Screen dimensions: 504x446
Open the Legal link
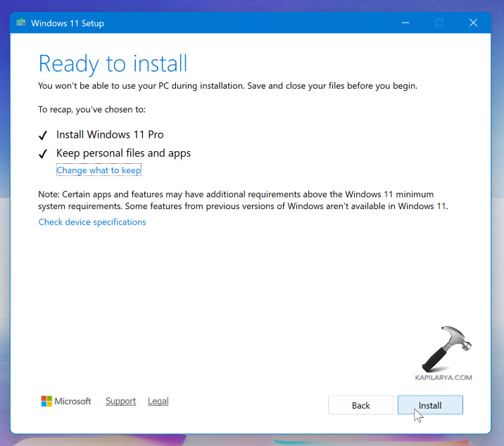click(x=158, y=401)
